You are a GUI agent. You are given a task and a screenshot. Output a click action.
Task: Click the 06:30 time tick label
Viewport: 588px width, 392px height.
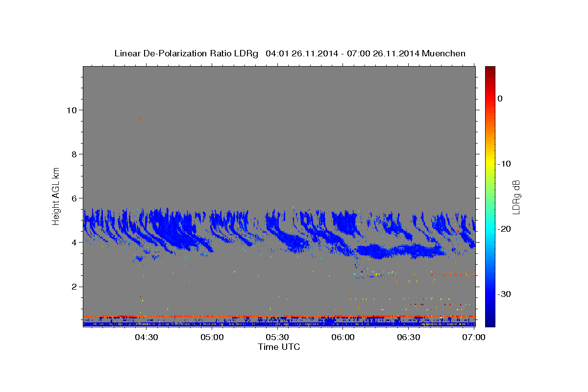coord(409,337)
